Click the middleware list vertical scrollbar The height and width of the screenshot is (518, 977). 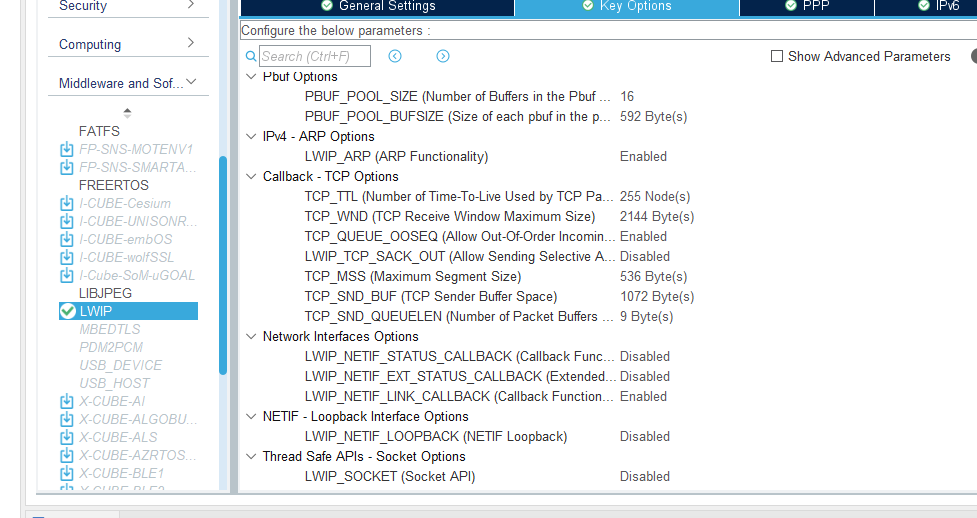pos(223,266)
